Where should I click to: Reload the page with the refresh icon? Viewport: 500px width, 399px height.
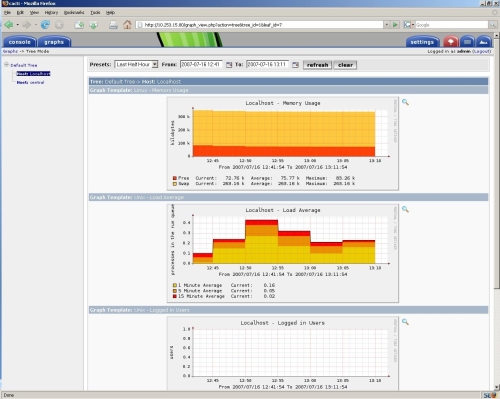point(45,25)
